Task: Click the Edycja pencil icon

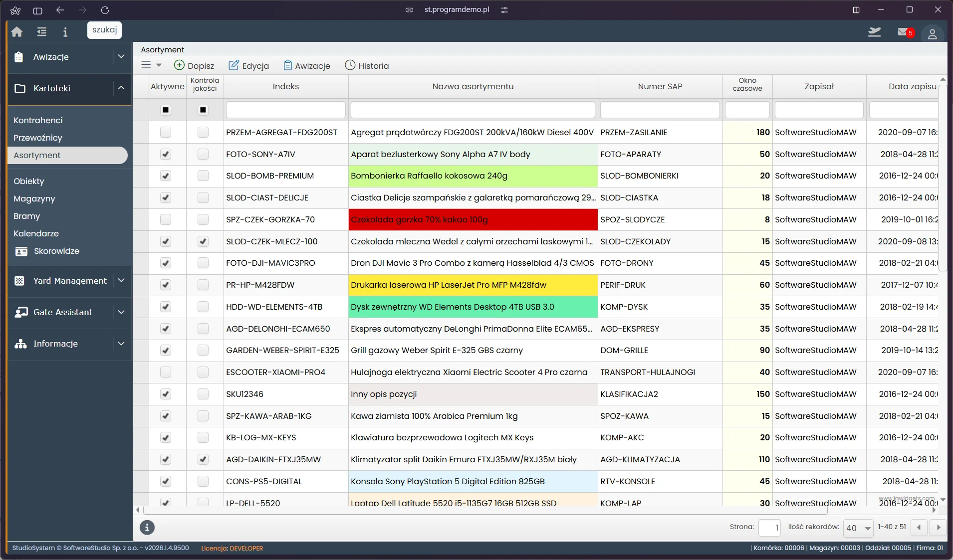Action: click(234, 65)
